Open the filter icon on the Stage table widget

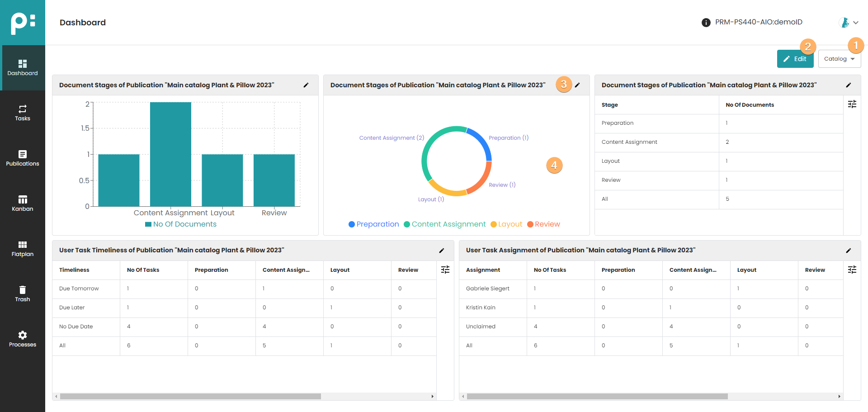pyautogui.click(x=852, y=104)
